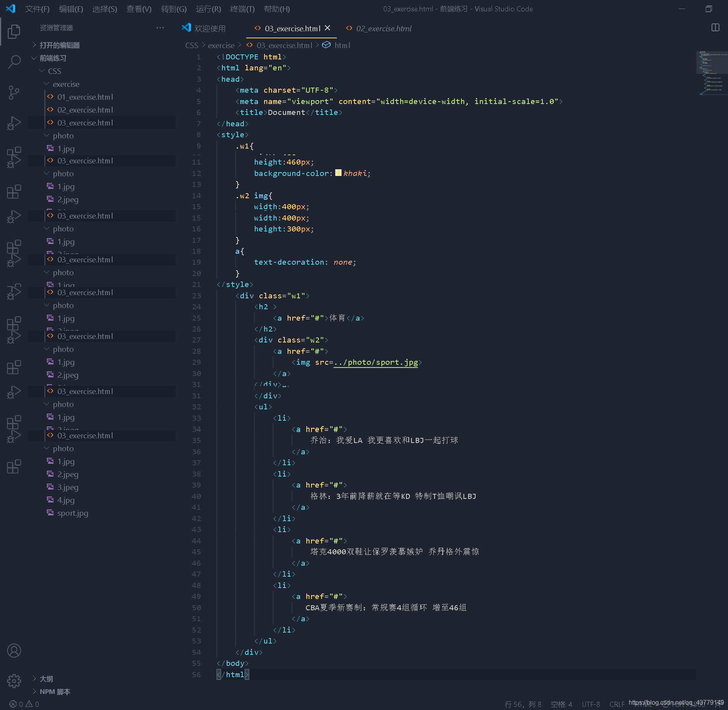
Task: Change CRLF line ending in status bar
Action: point(617,704)
